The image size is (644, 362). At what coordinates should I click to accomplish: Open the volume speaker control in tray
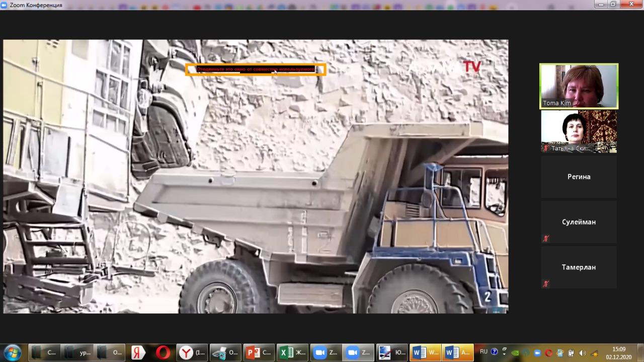pos(582,353)
